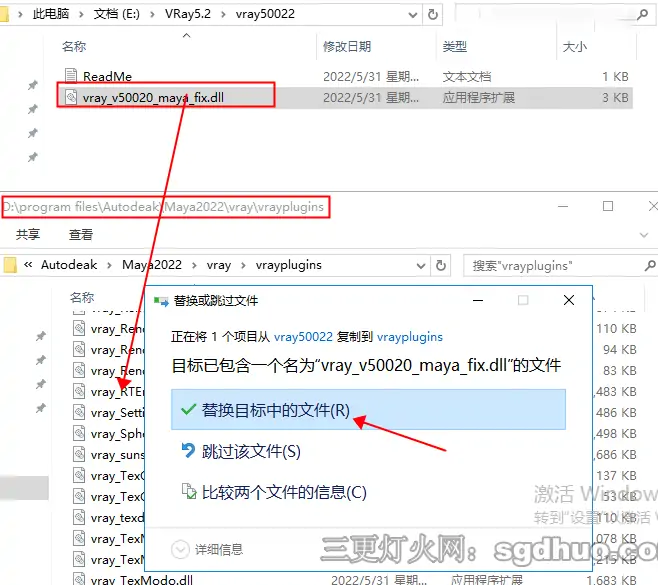Image resolution: width=658 pixels, height=585 pixels.
Task: Click 文档 (E:) breadcrumb segment
Action: tap(116, 14)
